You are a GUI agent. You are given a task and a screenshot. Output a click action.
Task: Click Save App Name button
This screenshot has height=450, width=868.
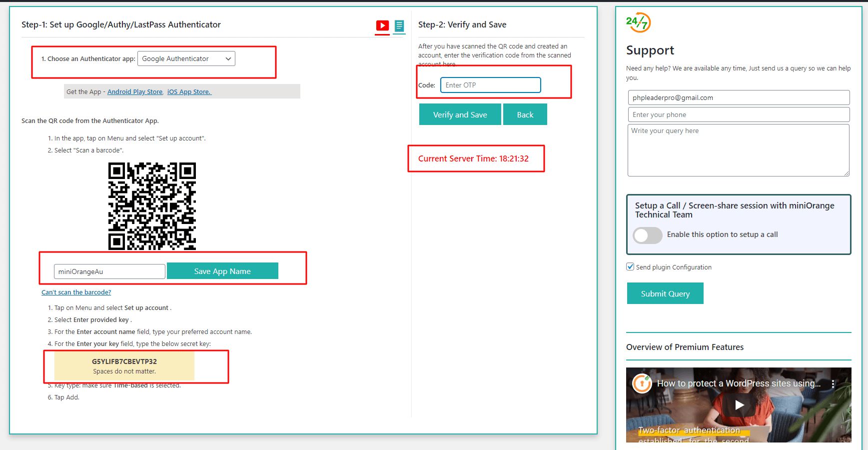tap(222, 271)
